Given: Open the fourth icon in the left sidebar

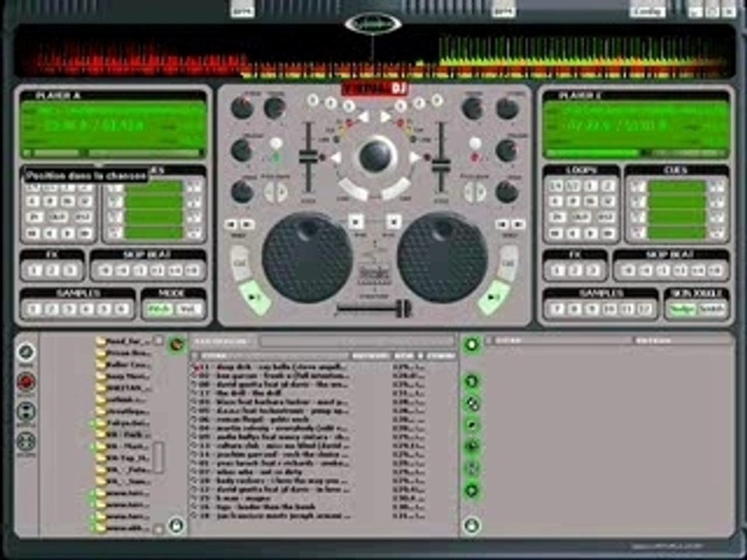Looking at the screenshot, I should point(26,442).
